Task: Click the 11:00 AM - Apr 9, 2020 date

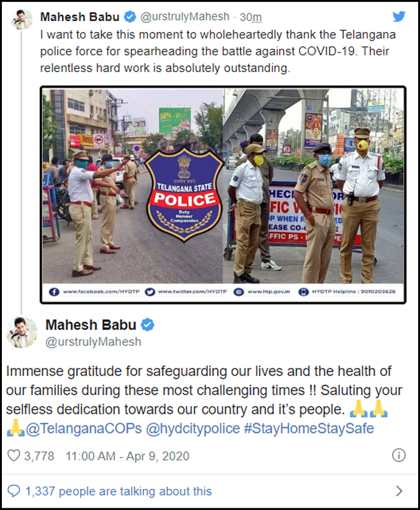Action: coord(128,456)
